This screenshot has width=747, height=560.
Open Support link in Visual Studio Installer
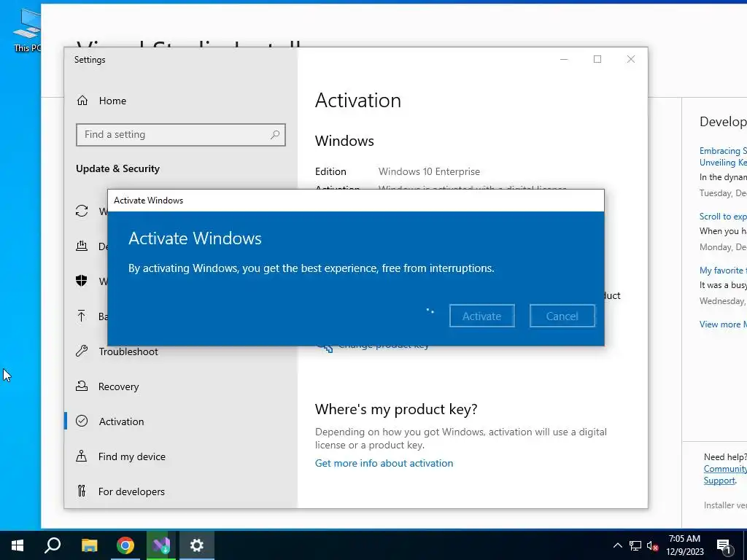pyautogui.click(x=719, y=480)
